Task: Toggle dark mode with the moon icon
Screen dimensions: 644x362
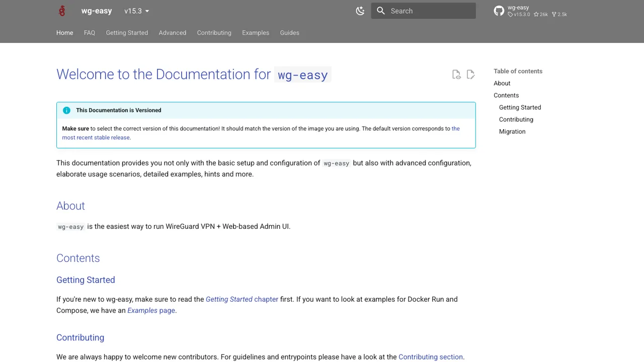Action: [x=360, y=11]
